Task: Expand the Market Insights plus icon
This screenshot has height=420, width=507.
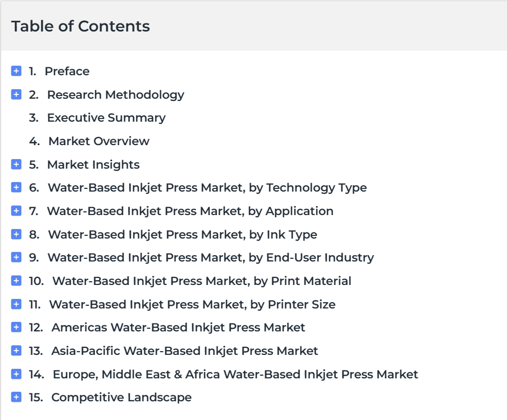Action: pyautogui.click(x=16, y=164)
